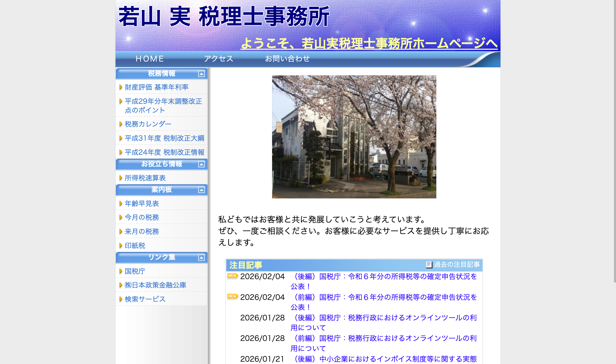Open the お問い合わせ navigation tab
Screen dimensions: 616x364
pos(287,59)
